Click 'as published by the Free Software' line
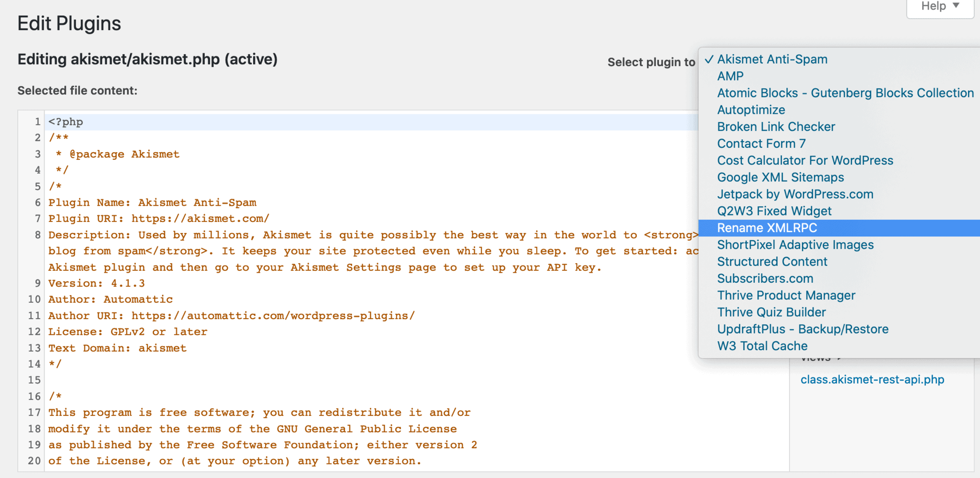 [263, 445]
